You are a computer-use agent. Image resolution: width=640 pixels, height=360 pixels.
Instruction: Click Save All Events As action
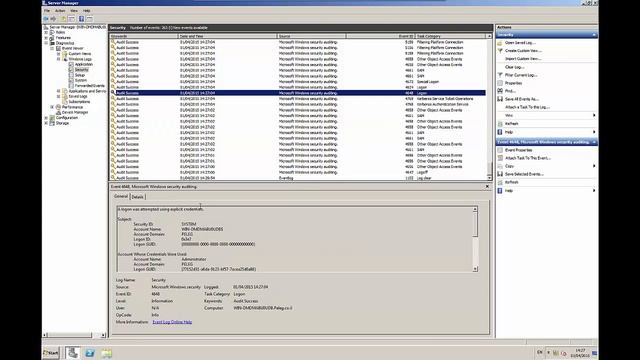coord(522,99)
